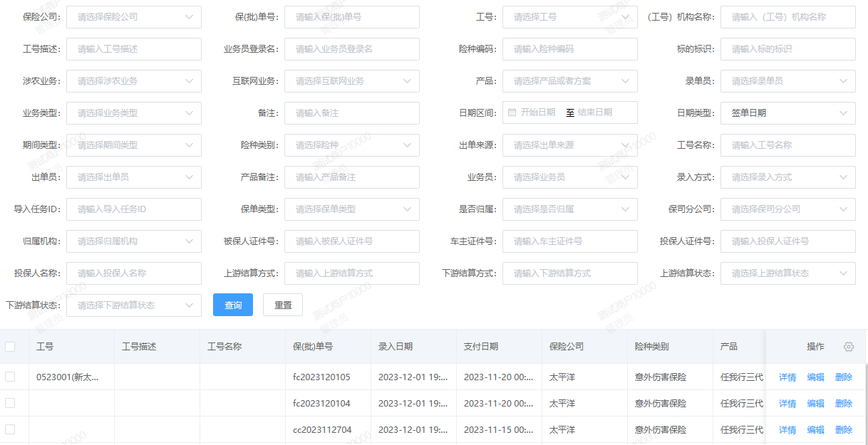This screenshot has width=868, height=445.
Task: Open the 下游结算状态 dropdown
Action: (x=133, y=305)
